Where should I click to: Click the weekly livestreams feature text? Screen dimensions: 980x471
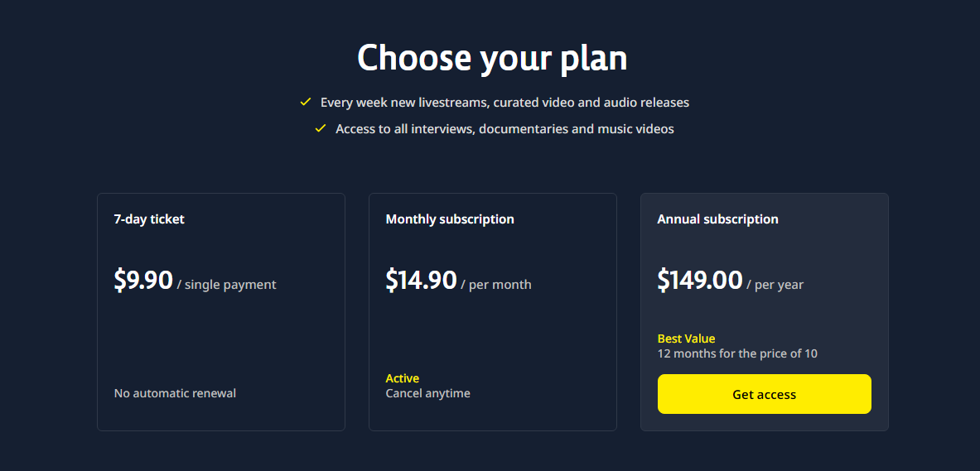click(x=504, y=103)
